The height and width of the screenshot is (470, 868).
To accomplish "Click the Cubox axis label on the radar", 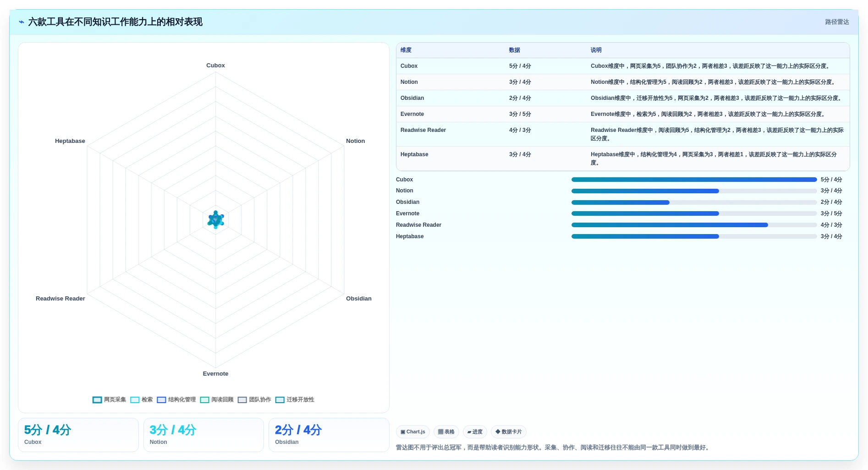I will [x=215, y=66].
